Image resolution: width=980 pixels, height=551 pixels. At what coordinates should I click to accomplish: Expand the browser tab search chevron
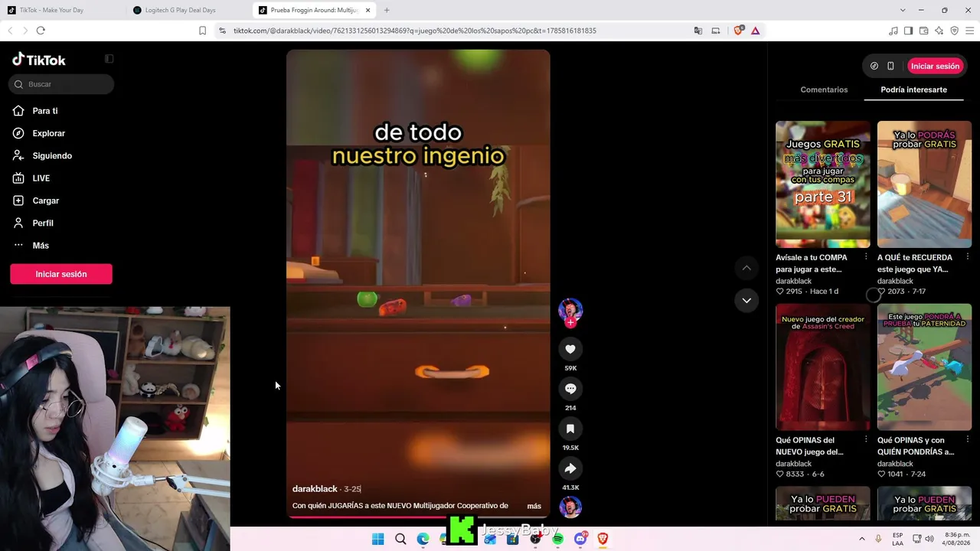903,10
